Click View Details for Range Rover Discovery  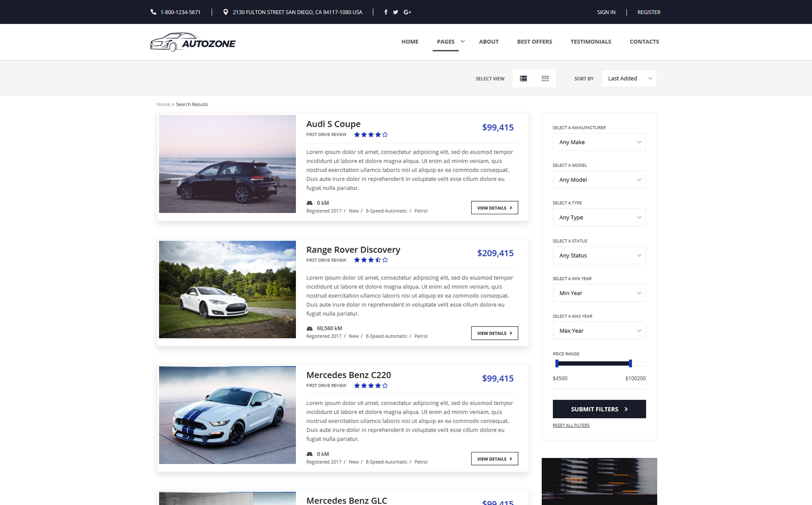(494, 333)
